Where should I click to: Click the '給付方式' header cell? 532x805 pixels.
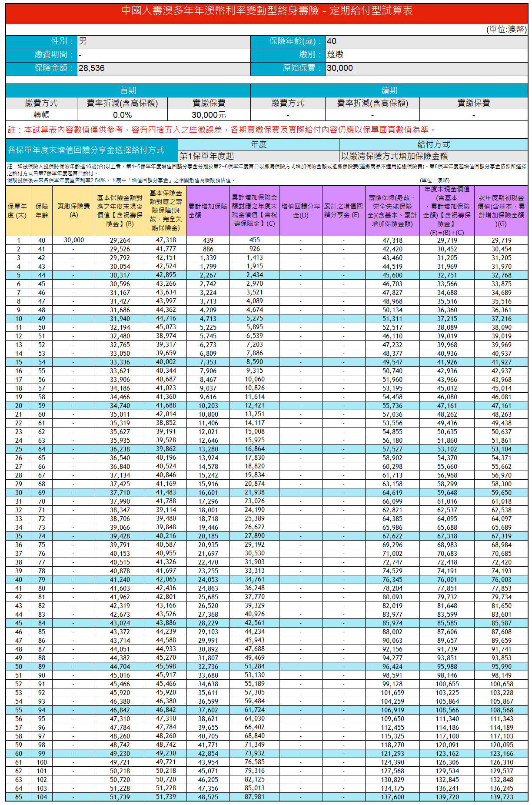tap(434, 144)
